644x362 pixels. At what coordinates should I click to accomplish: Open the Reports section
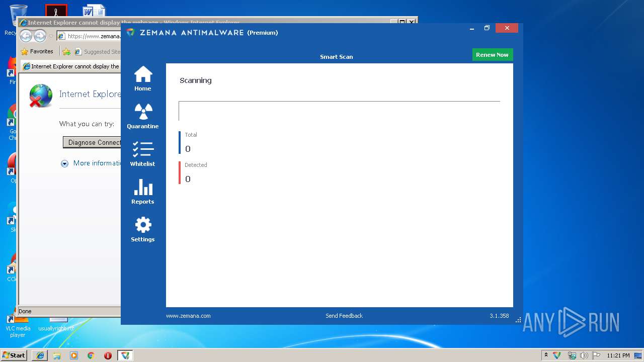(x=143, y=192)
